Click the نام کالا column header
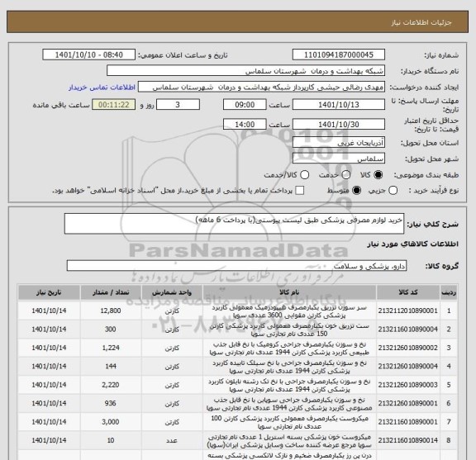 (x=289, y=292)
